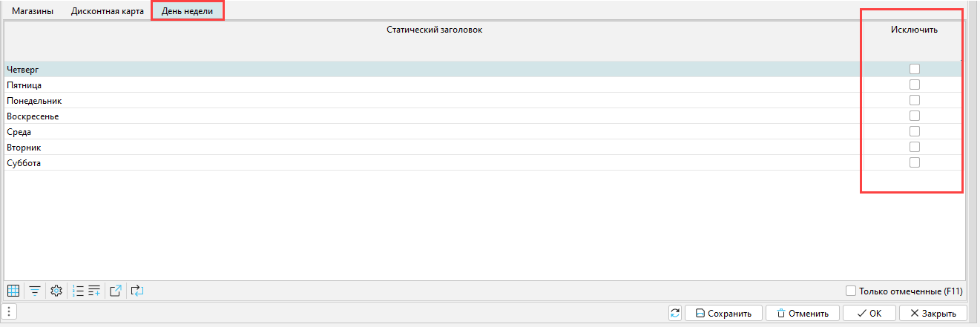Viewport: 980px width, 327px height.
Task: Open the filter icon in bottom toolbar
Action: click(x=34, y=291)
